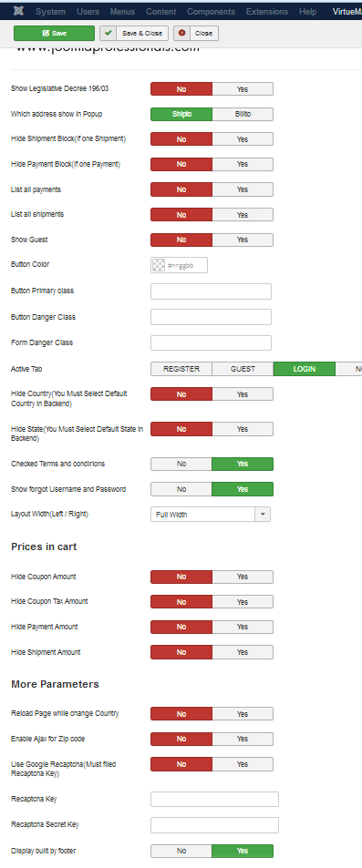
Task: Select GUEST as the Active Tab
Action: pos(243,369)
